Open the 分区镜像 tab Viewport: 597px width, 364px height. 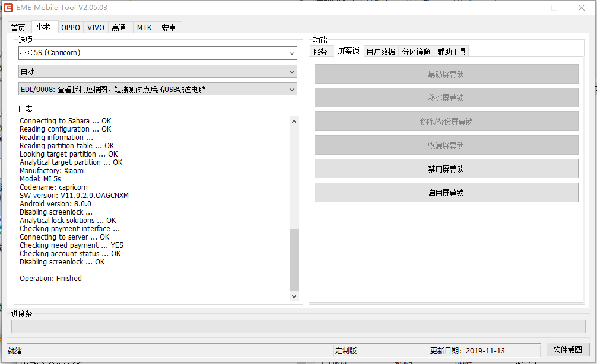pos(416,52)
